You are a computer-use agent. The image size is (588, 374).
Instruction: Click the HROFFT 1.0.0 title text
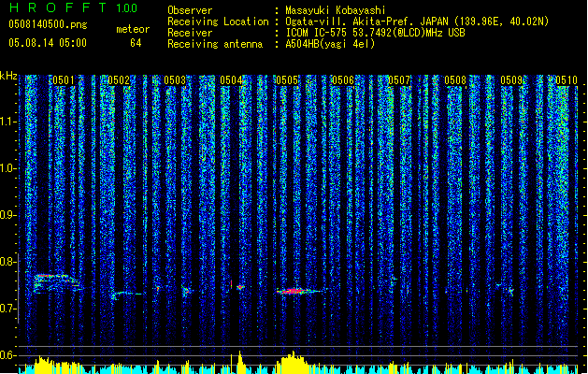point(73,7)
